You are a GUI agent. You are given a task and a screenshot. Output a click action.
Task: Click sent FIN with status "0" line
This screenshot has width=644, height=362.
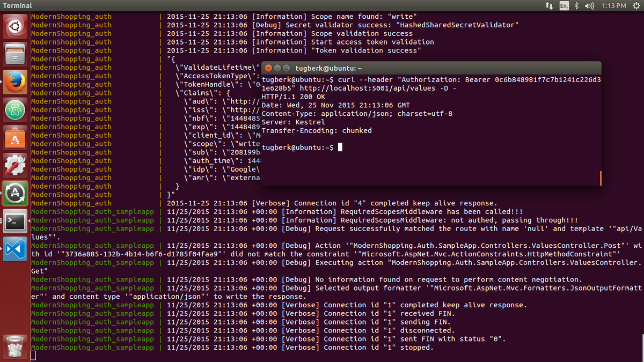coord(336,339)
